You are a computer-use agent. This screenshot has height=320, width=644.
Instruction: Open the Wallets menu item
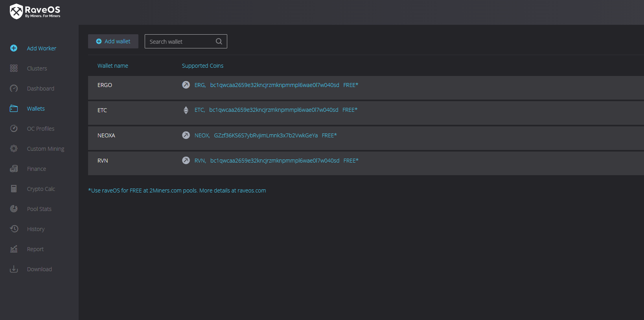coord(36,109)
